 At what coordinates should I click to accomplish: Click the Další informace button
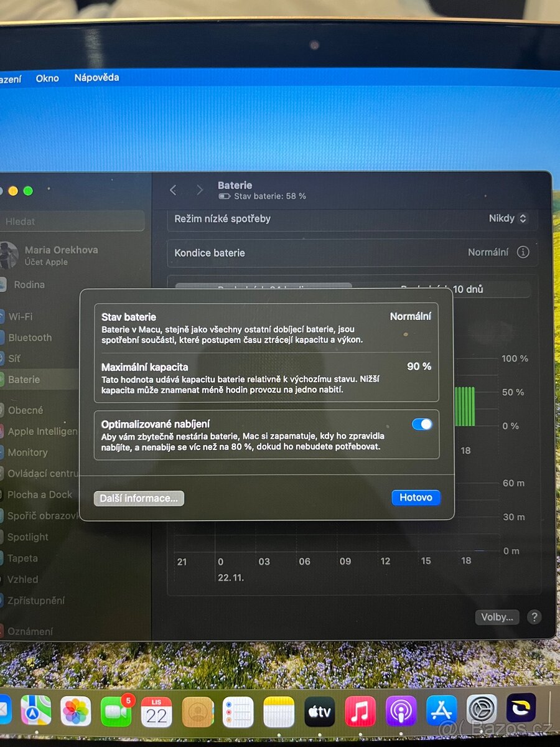[139, 498]
